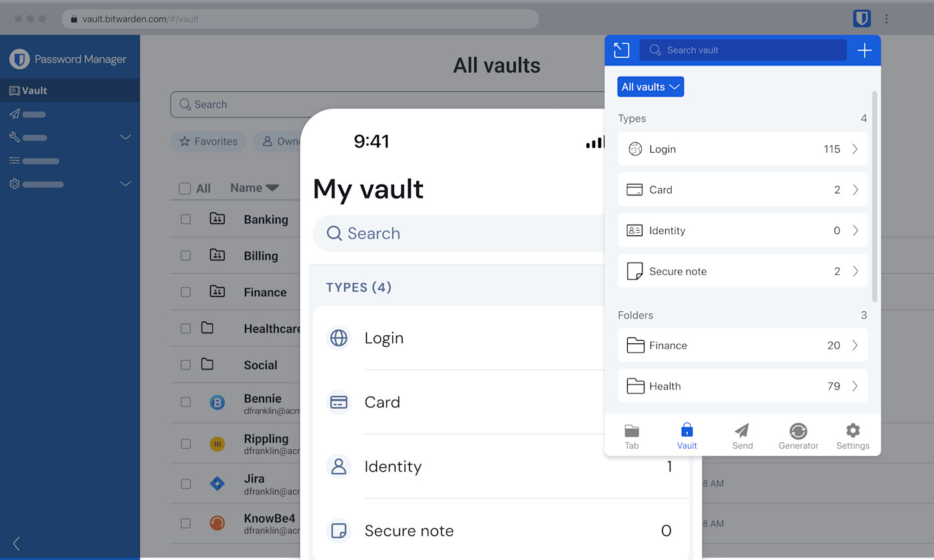Expand the tools section in sidebar
The image size is (934, 560).
125,137
